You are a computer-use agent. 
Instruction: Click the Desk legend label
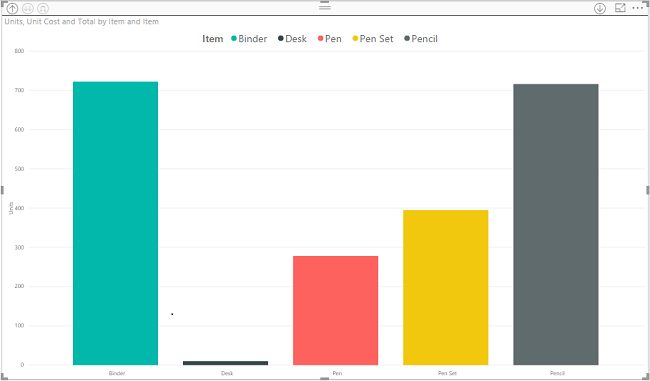click(x=296, y=39)
